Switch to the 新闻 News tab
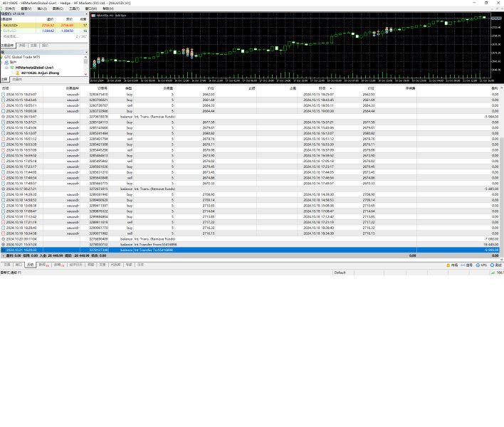The width and height of the screenshot is (504, 427). pos(43,264)
